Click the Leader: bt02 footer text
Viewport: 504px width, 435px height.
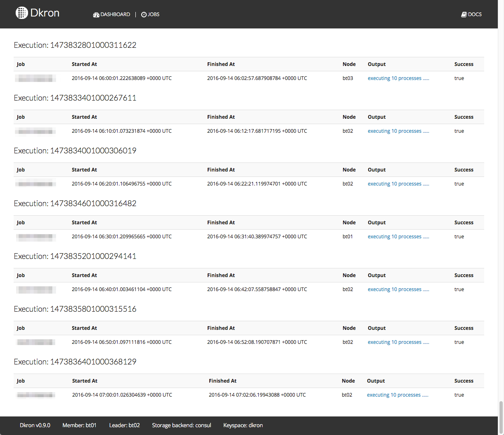tap(124, 425)
